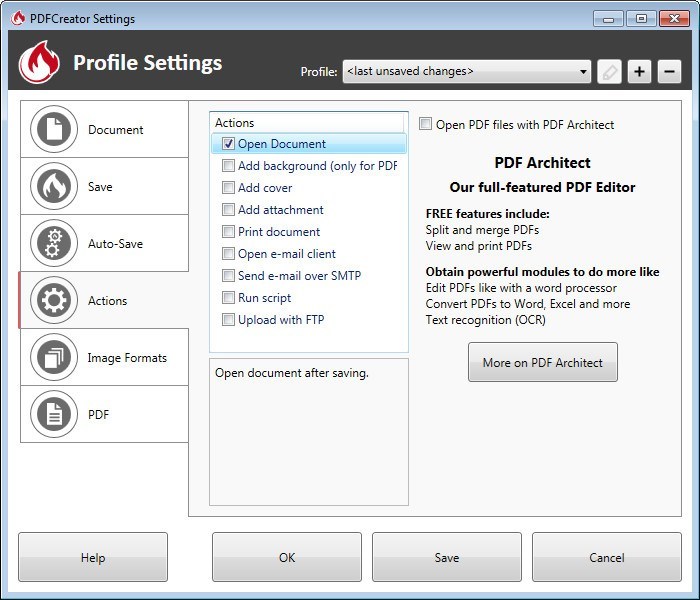Image resolution: width=700 pixels, height=600 pixels.
Task: Enable the Add cover checkbox
Action: [x=228, y=188]
